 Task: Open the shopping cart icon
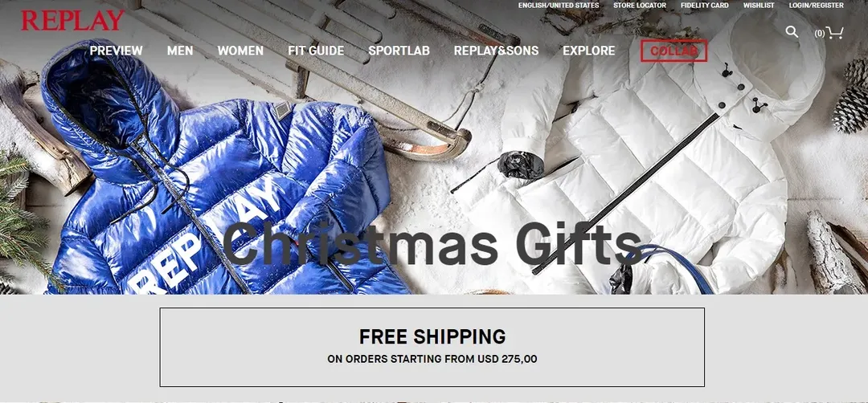tap(834, 33)
